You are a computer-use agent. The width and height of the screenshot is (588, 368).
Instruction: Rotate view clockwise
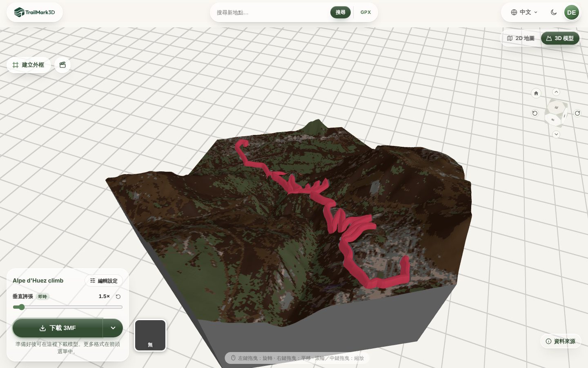pos(577,113)
